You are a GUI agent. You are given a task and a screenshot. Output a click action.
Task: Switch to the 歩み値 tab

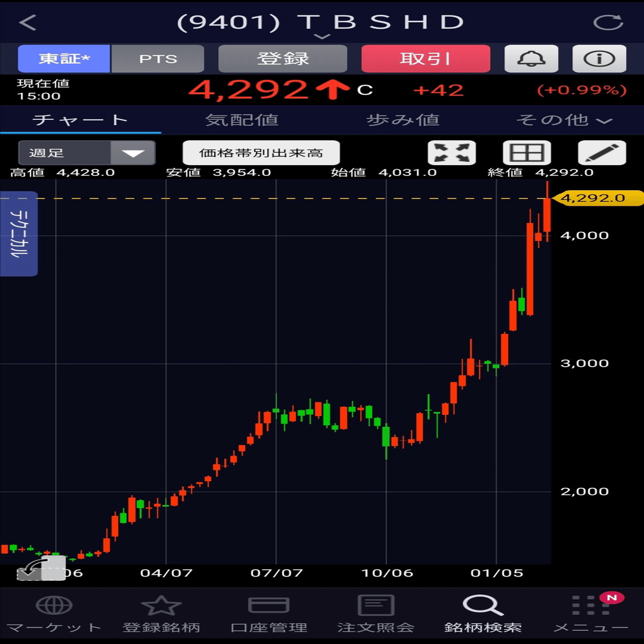(402, 120)
